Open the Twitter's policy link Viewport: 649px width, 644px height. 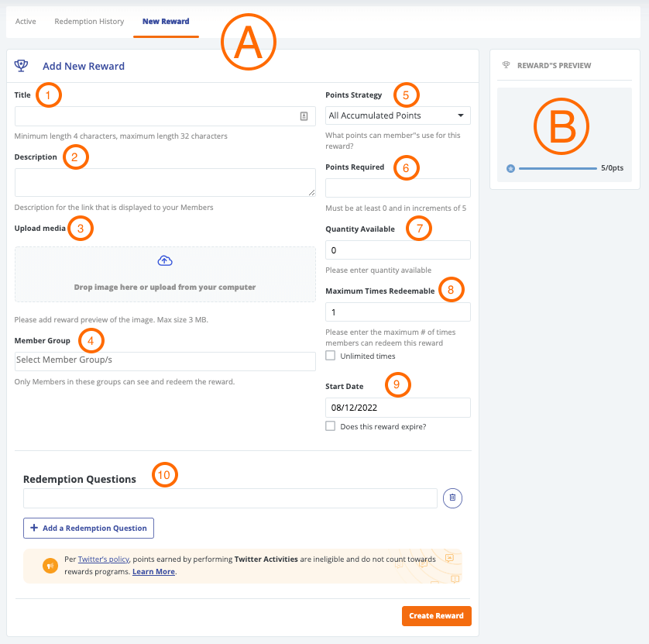click(104, 559)
